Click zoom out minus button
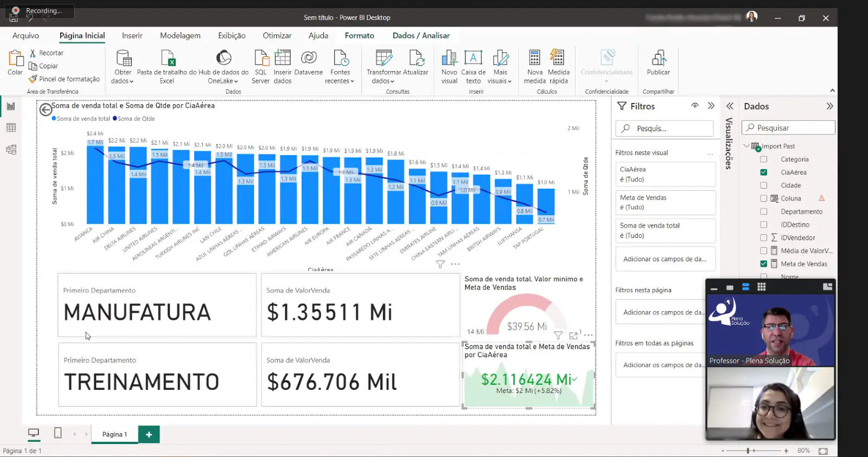This screenshot has width=868, height=457. (x=723, y=451)
